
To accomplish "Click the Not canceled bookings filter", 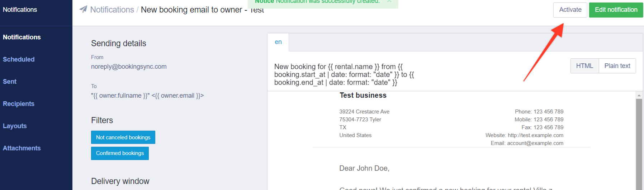I will click(x=123, y=137).
